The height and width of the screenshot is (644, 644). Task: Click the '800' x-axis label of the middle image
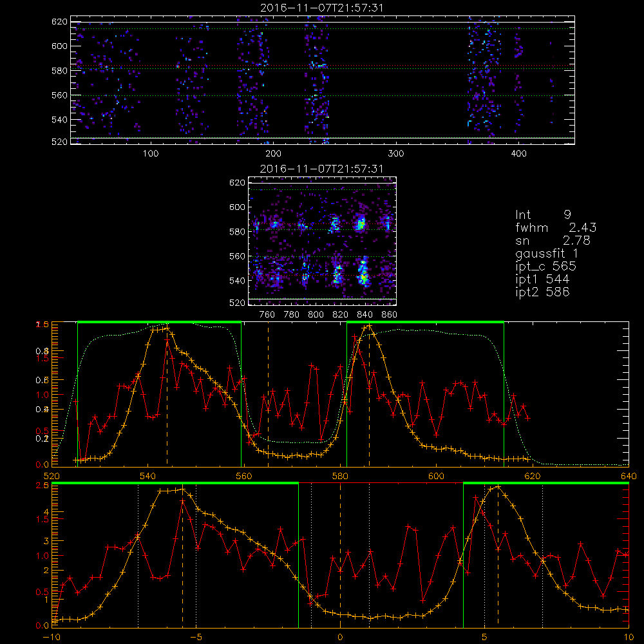(316, 315)
